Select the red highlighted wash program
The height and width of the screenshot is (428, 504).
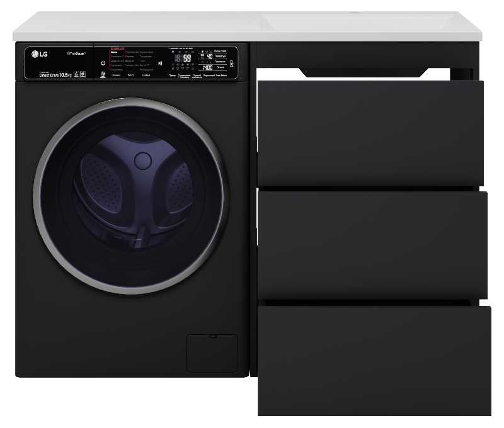coord(116,49)
